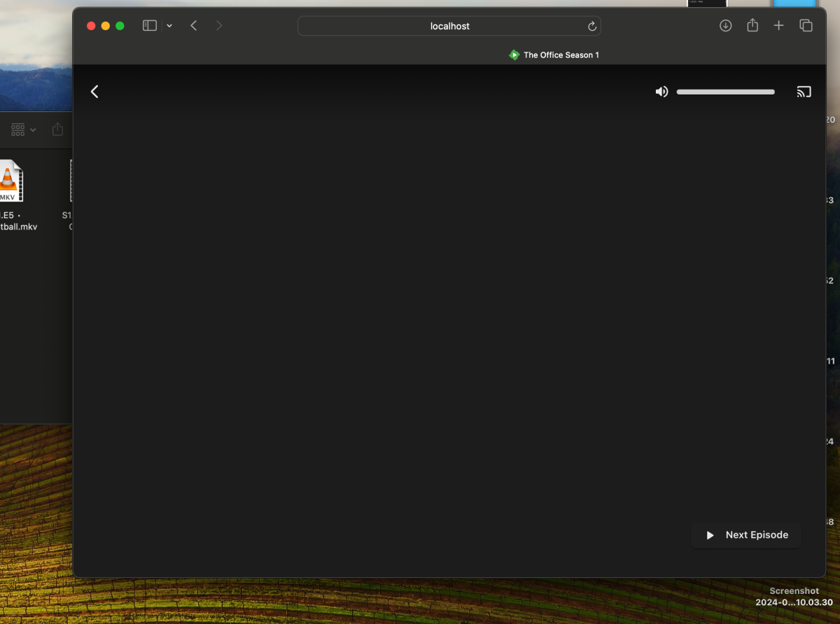Click the green favicon beside The Office title
Viewport: 840px width, 624px height.
point(513,55)
